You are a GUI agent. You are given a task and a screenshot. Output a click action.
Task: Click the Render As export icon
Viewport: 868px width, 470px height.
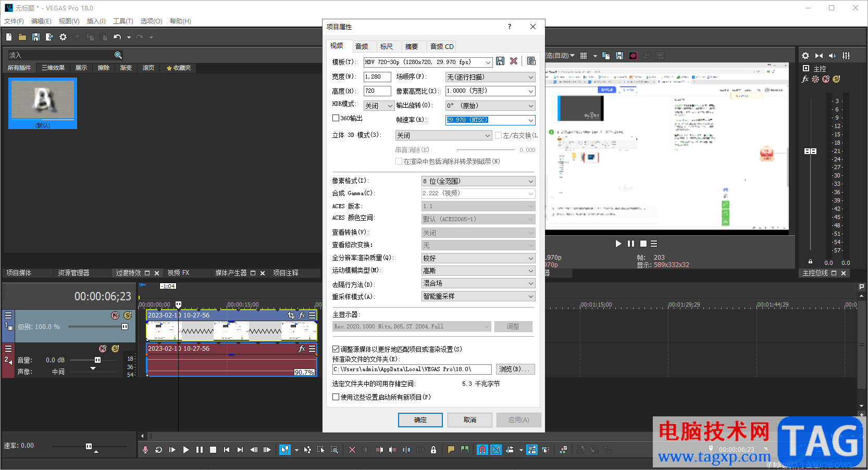49,37
